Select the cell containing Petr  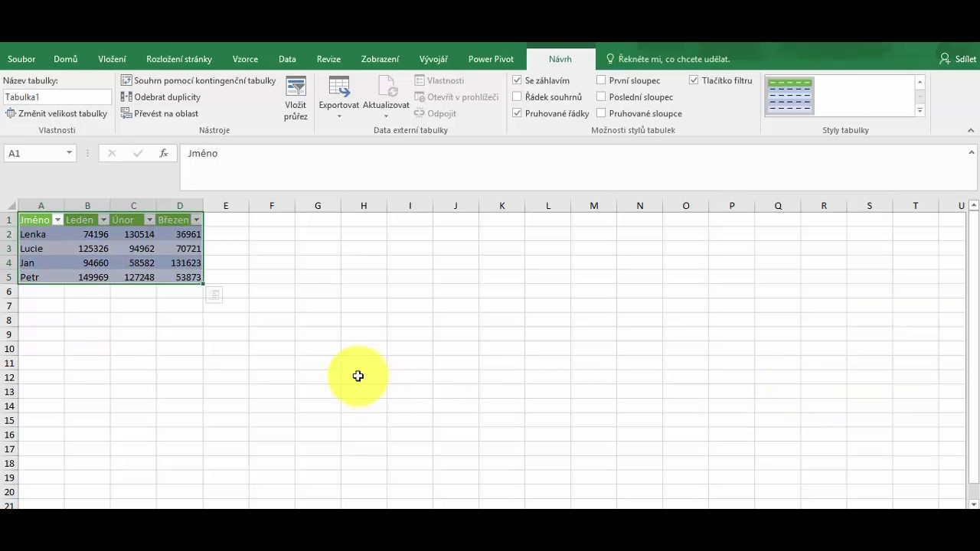[41, 278]
